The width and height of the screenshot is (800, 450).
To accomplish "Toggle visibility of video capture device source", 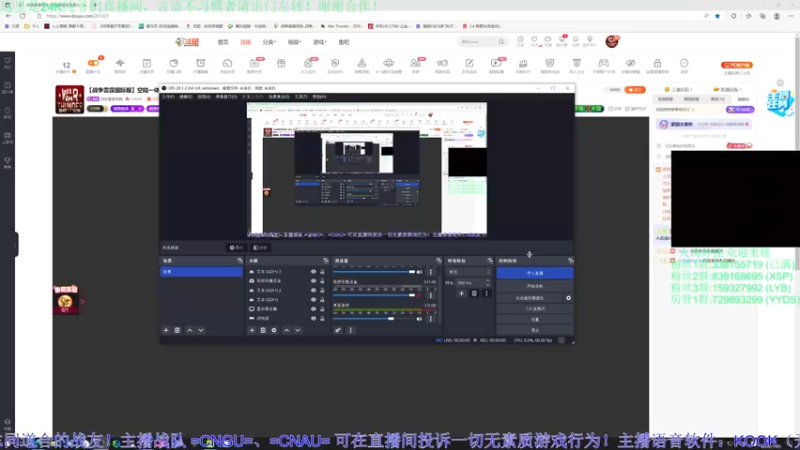I will (313, 281).
